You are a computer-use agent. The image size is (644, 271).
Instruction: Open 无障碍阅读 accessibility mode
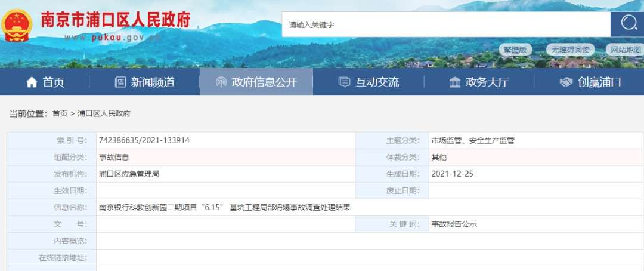point(570,50)
